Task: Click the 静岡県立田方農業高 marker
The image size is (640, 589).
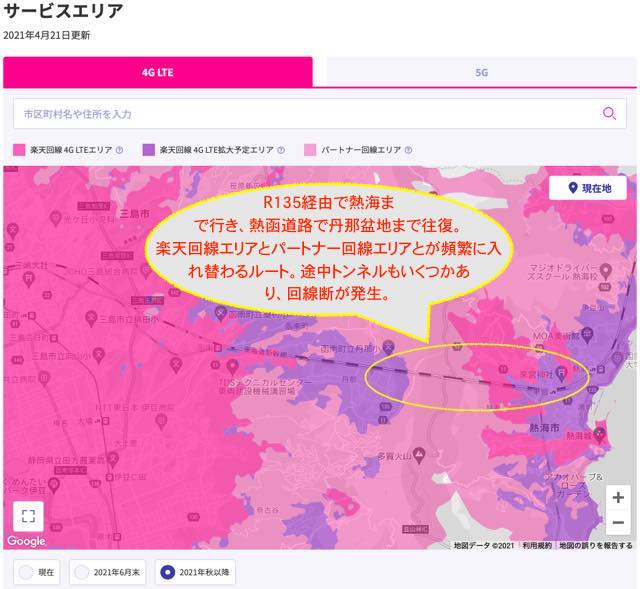Action: [113, 460]
